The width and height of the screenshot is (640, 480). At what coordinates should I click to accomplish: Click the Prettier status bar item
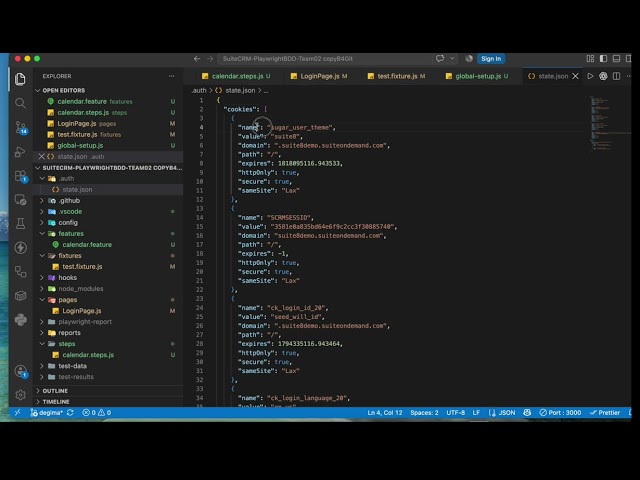pos(605,413)
